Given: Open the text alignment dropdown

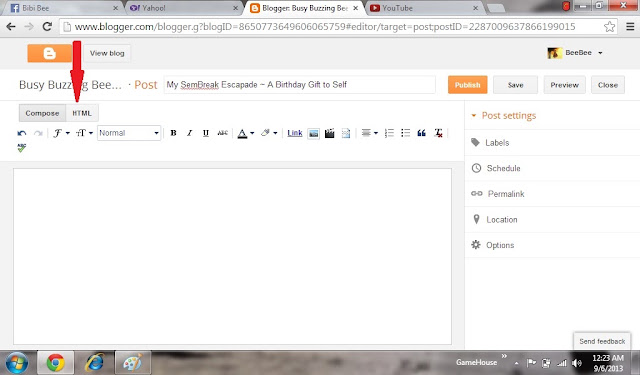Looking at the screenshot, I should [x=369, y=133].
